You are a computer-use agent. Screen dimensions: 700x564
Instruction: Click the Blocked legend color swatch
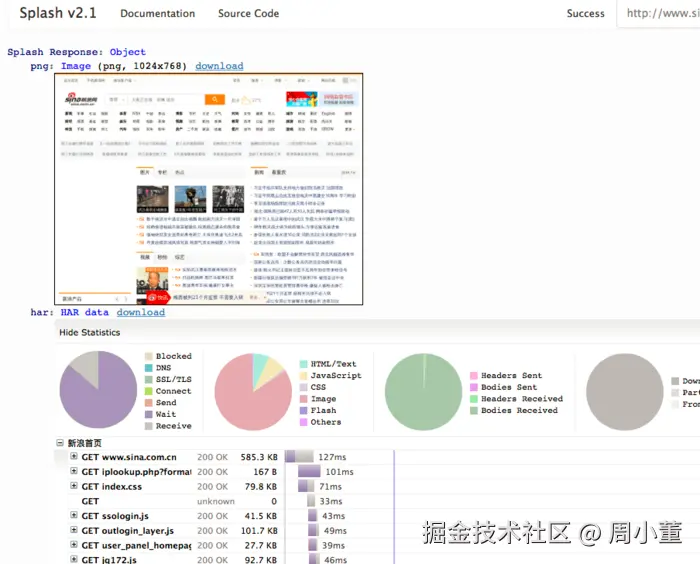pyautogui.click(x=149, y=356)
